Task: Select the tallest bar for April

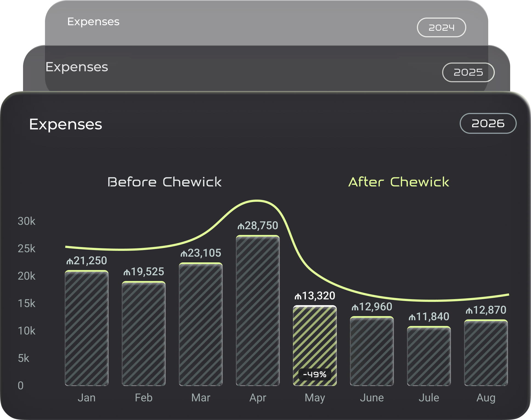Action: pos(258,310)
